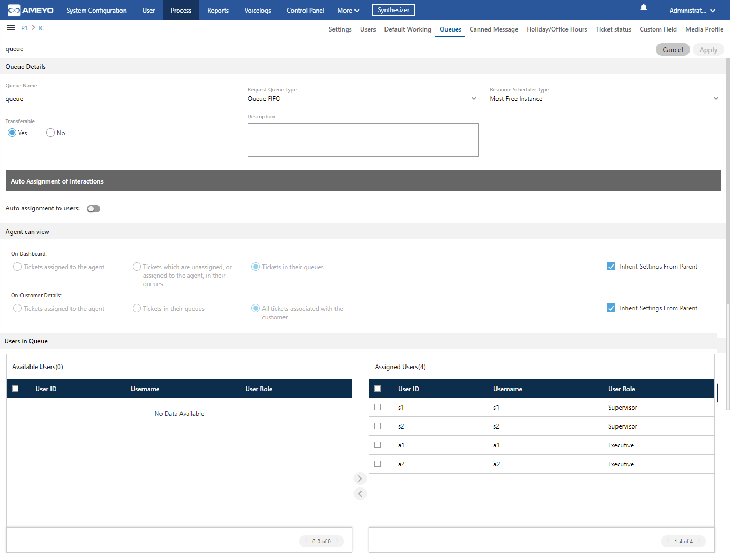Click the Ameyo logo
The height and width of the screenshot is (560, 730).
pos(31,10)
